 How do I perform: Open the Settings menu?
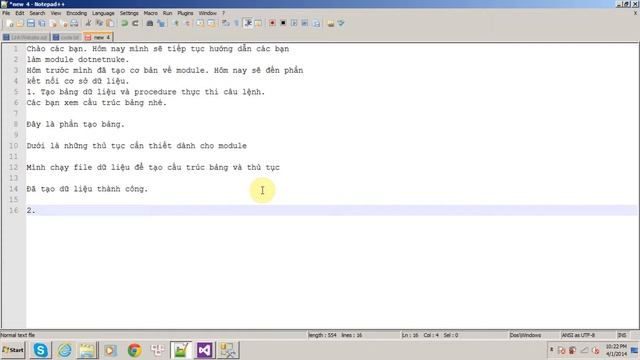pyautogui.click(x=129, y=13)
